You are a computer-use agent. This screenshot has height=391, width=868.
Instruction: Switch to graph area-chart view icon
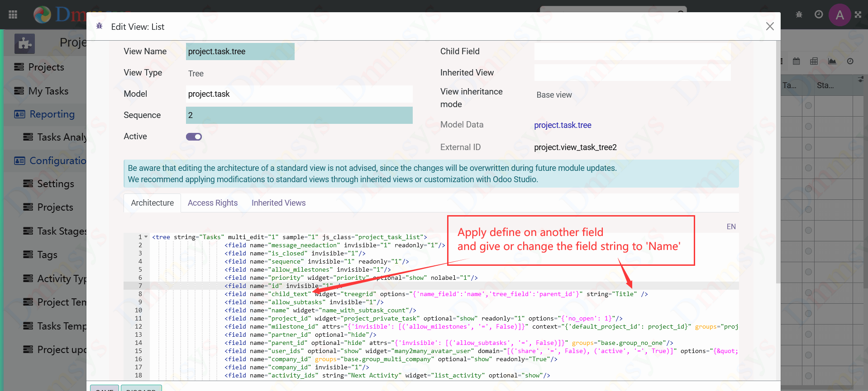click(832, 61)
